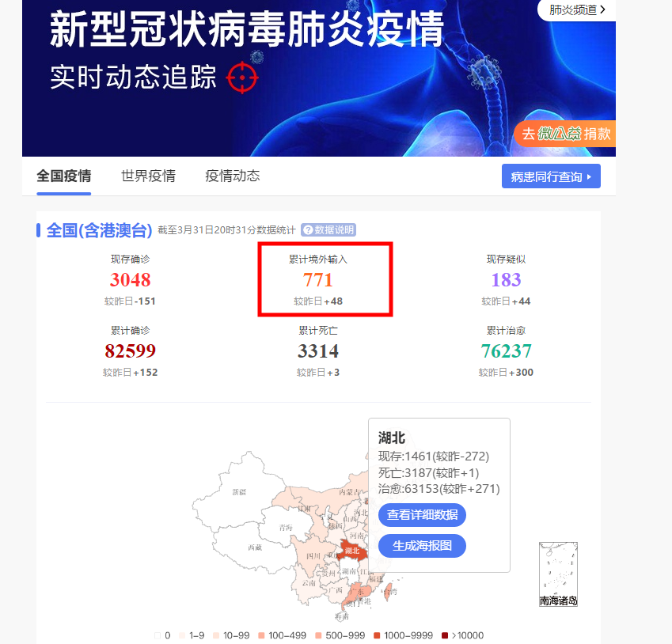Image resolution: width=672 pixels, height=644 pixels.
Task: Select Qinghai (青海) province on map
Action: click(286, 528)
